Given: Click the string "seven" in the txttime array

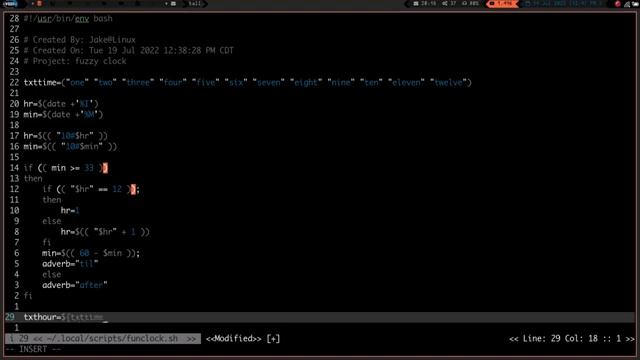Looking at the screenshot, I should point(268,82).
